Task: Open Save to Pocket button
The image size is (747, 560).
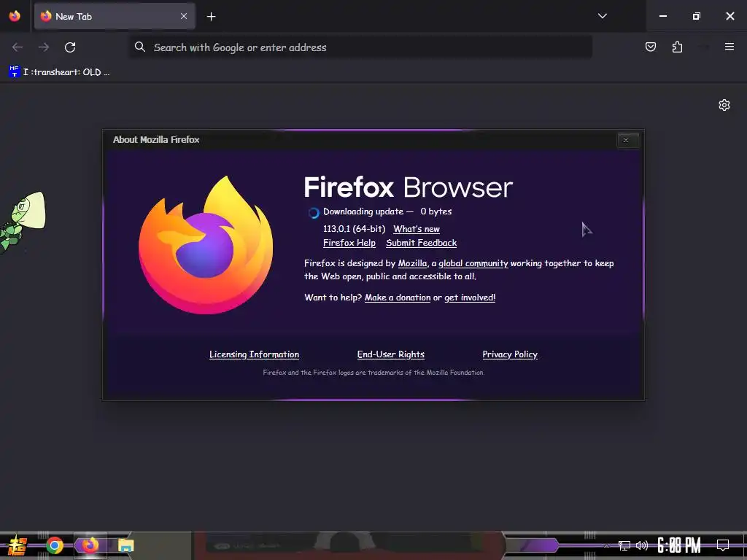Action: pos(650,47)
